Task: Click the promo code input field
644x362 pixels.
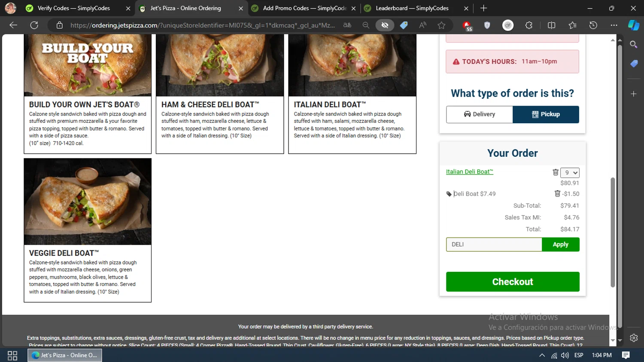Action: (x=494, y=244)
